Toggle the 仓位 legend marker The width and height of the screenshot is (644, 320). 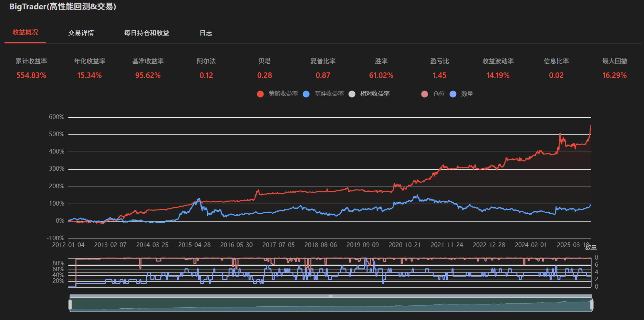(425, 94)
